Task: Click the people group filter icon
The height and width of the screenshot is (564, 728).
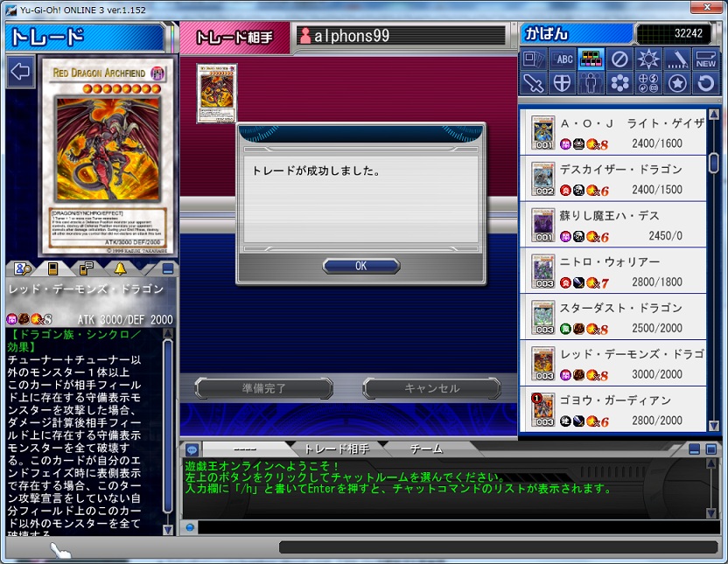Action: (591, 83)
